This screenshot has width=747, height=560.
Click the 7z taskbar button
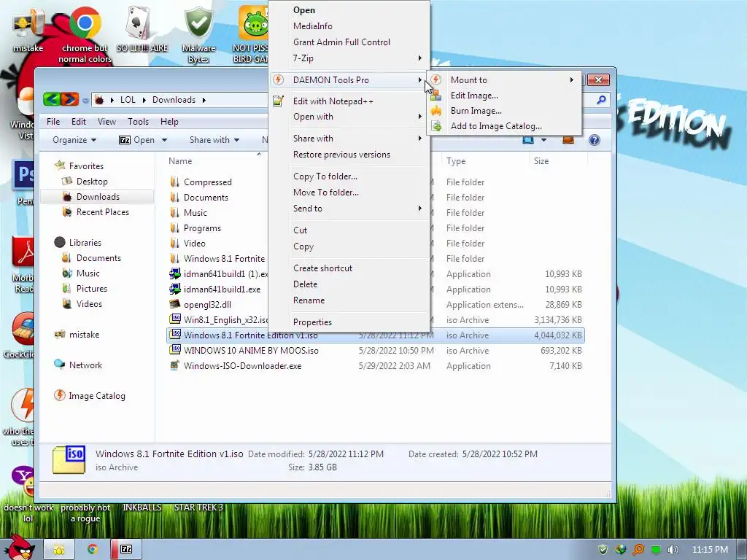point(125,549)
